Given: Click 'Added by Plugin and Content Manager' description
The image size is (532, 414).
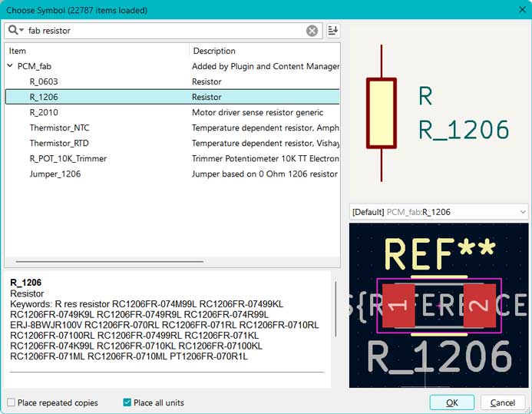Looking at the screenshot, I should click(x=266, y=66).
